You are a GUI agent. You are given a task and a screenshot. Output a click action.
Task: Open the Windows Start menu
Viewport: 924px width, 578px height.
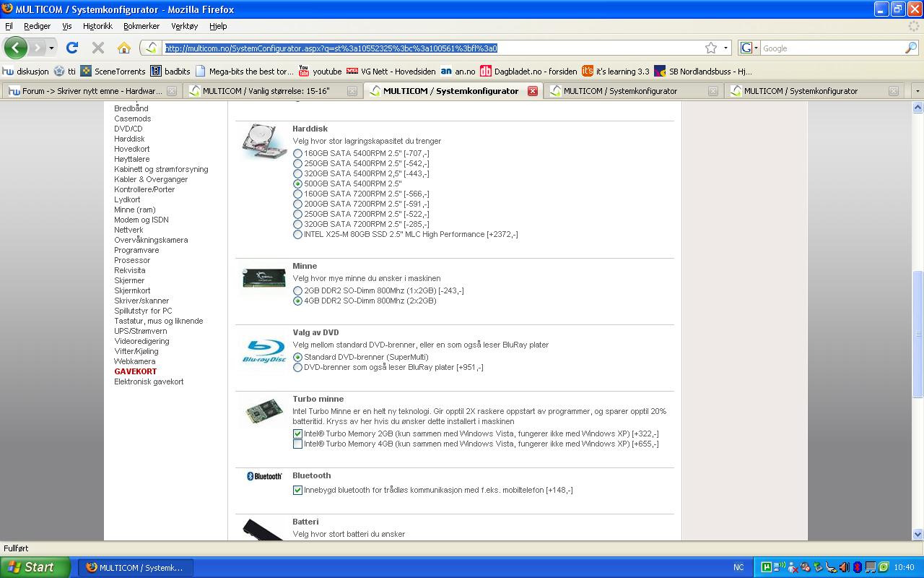[x=35, y=567]
